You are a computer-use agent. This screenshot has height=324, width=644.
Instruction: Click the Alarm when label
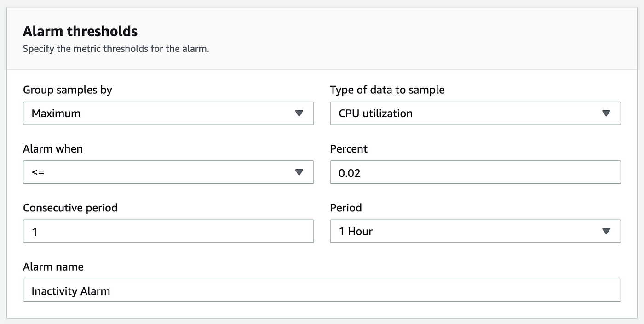(53, 149)
